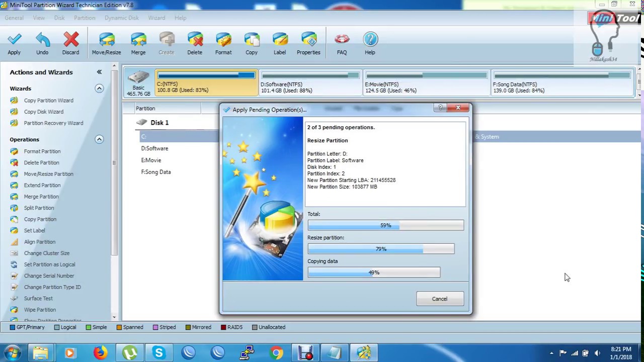Open the Dynamic Disk menu
The height and width of the screenshot is (362, 644).
click(x=122, y=18)
